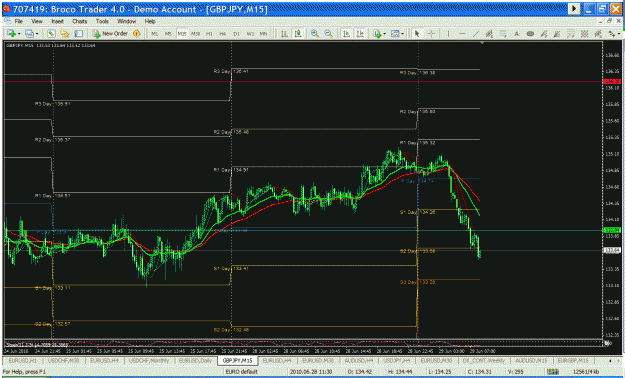
Task: Expand the Indicators dropdown arrow
Action: [x=385, y=34]
